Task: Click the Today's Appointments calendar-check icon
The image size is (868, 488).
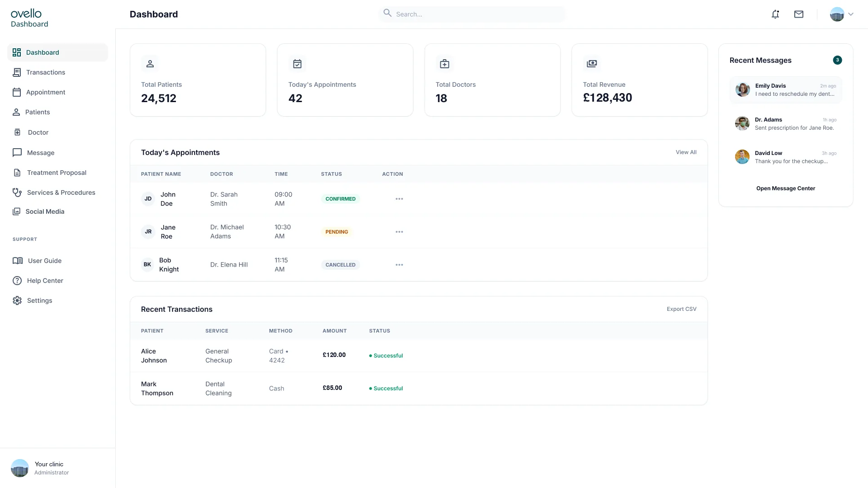Action: [297, 64]
